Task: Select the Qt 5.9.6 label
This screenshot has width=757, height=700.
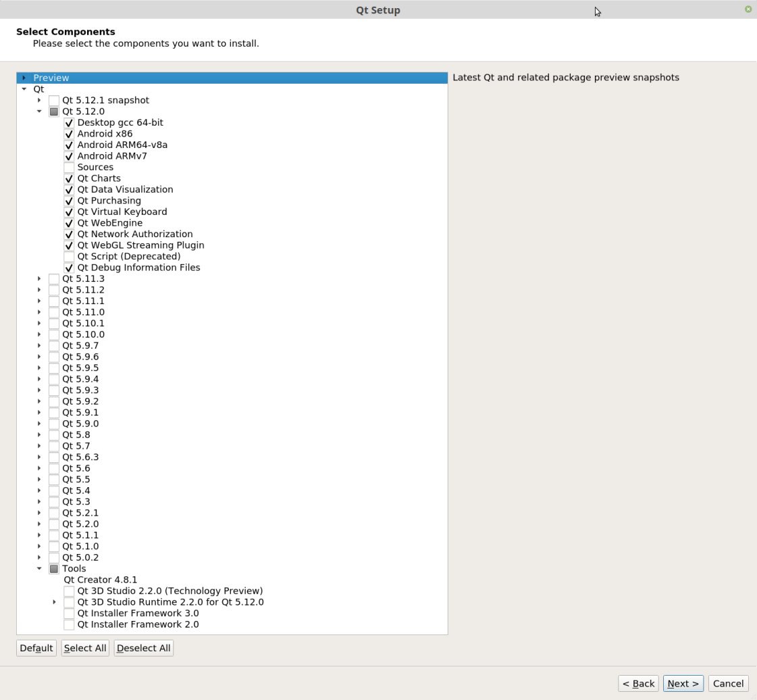Action: (x=80, y=357)
